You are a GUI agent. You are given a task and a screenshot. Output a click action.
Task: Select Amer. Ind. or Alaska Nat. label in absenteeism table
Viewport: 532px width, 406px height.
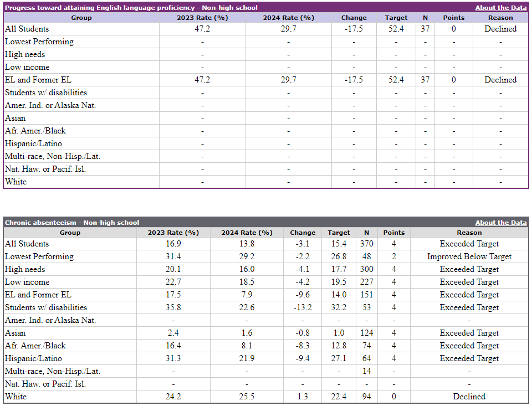(50, 321)
